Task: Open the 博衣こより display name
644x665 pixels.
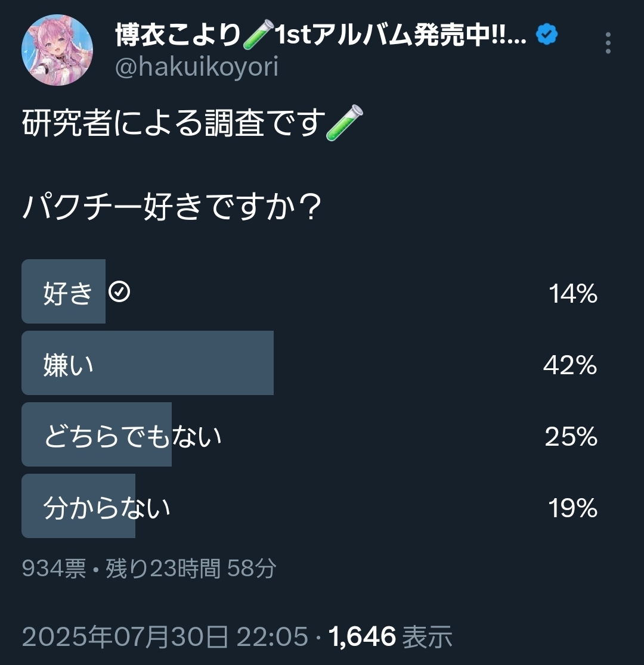Action: tap(178, 35)
